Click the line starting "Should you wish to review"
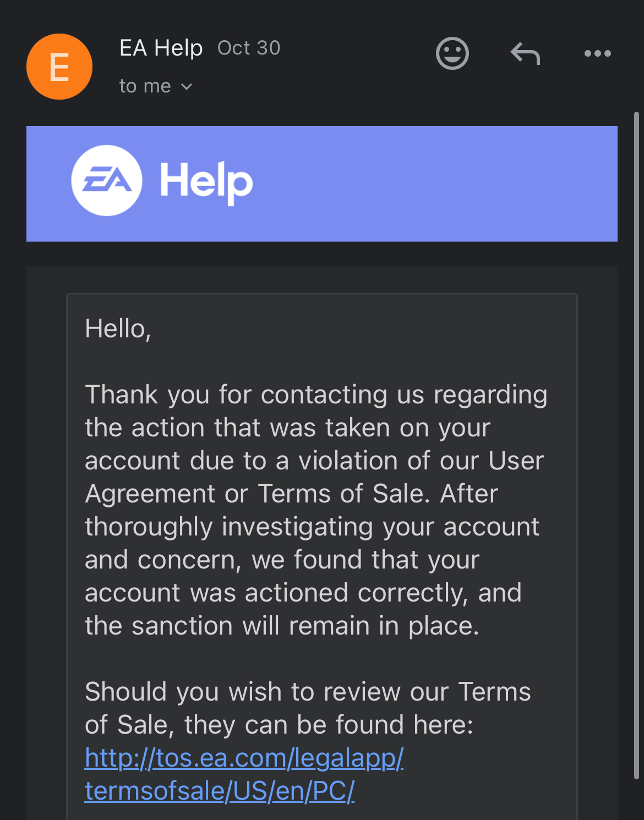This screenshot has height=820, width=644. (308, 692)
